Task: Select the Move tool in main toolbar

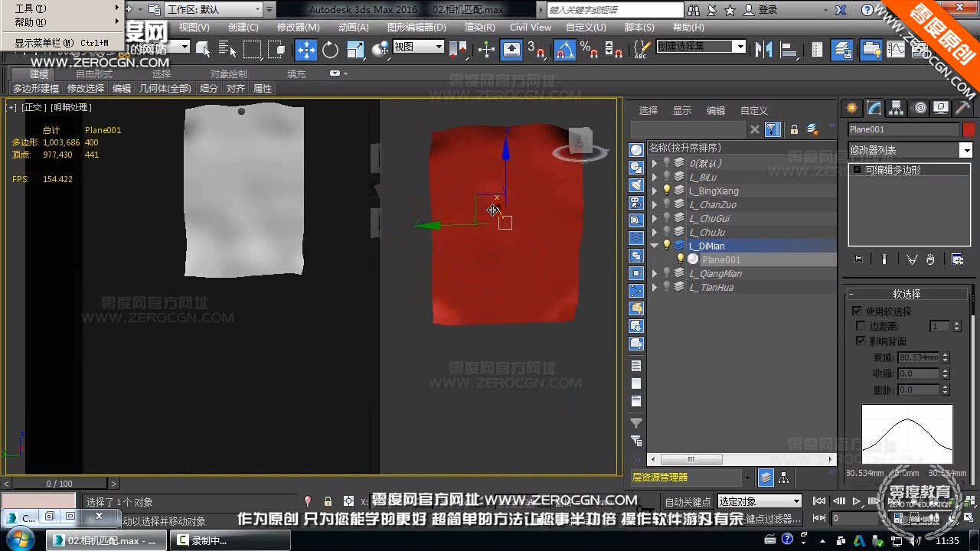Action: pyautogui.click(x=306, y=50)
